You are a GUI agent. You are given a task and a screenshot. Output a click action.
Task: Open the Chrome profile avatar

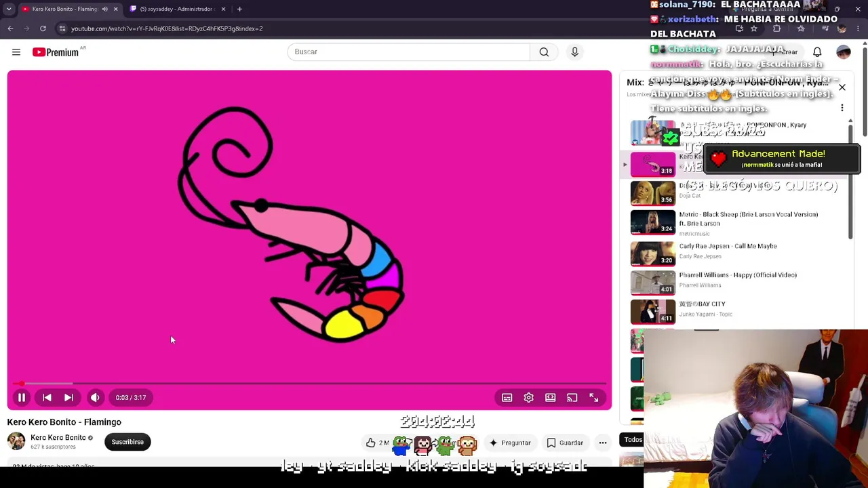tap(842, 28)
